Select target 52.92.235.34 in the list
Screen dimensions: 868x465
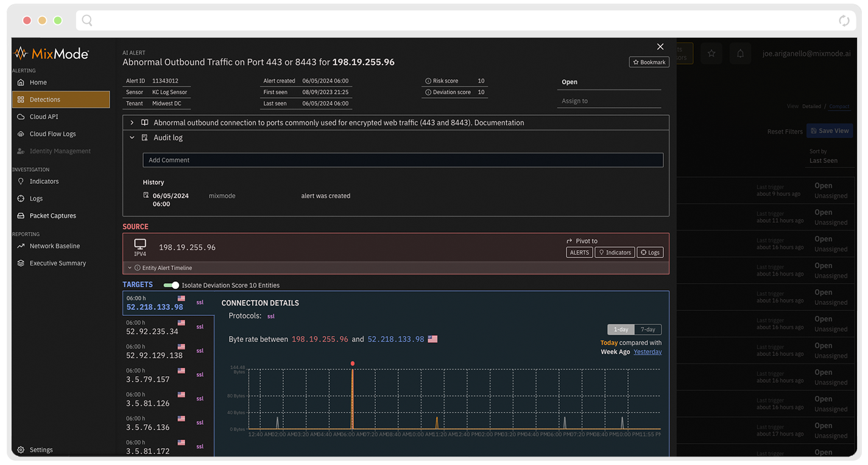[x=152, y=332]
